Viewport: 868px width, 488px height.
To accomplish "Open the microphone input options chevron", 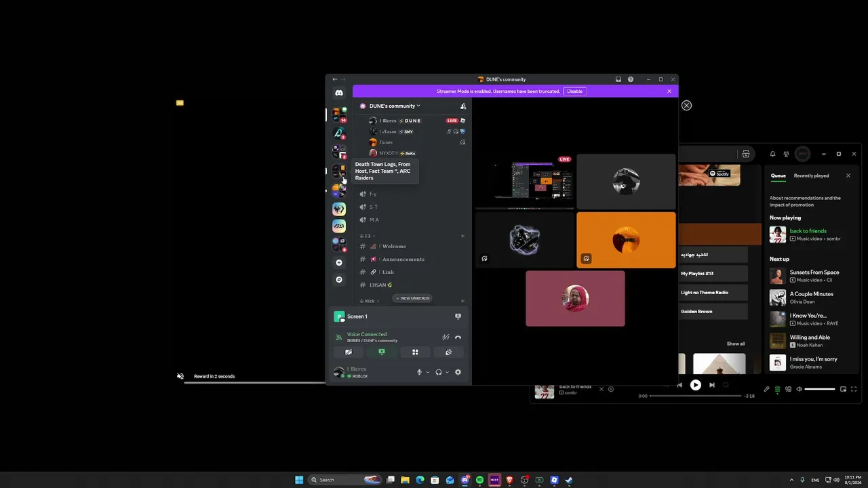I will (x=427, y=372).
